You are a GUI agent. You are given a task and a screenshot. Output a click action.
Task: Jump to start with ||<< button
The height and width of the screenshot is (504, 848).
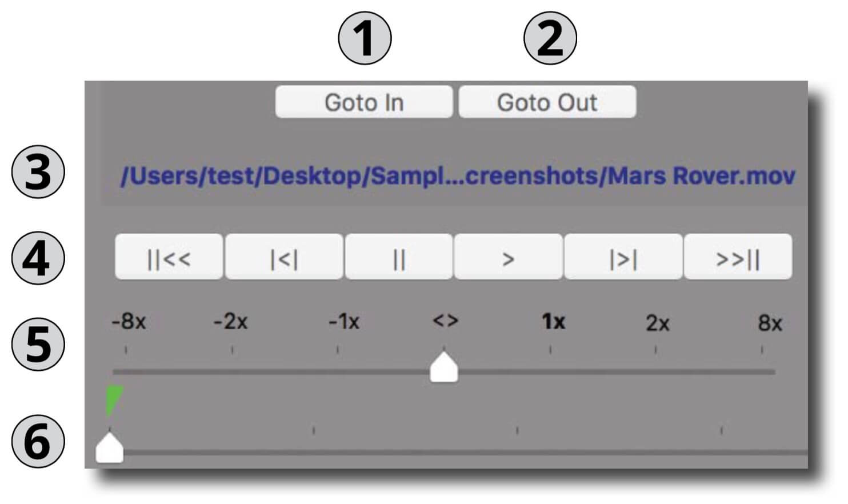point(169,257)
